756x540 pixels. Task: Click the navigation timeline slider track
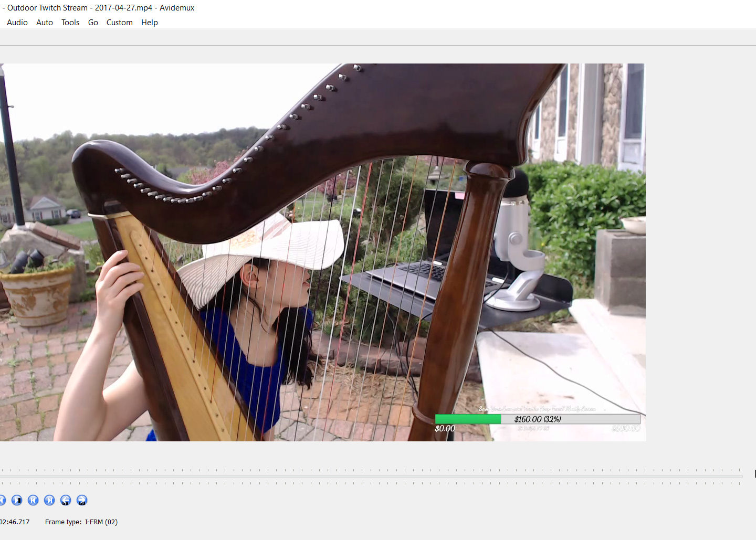point(367,477)
